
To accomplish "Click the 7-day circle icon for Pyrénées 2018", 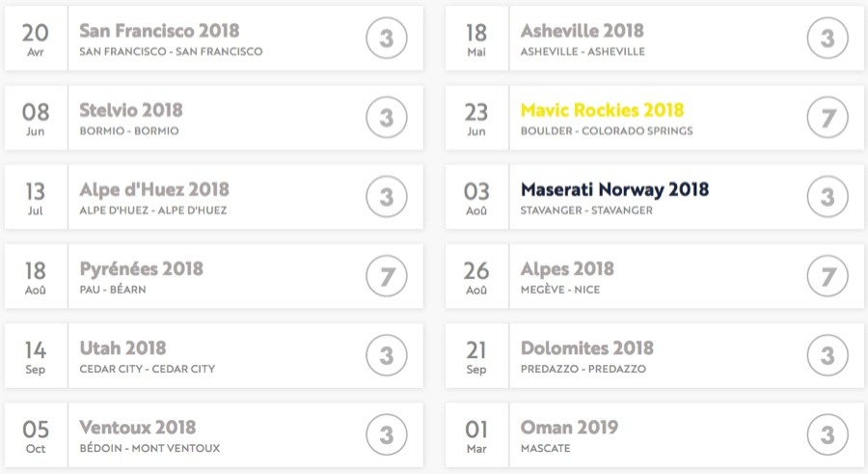I will tap(387, 276).
